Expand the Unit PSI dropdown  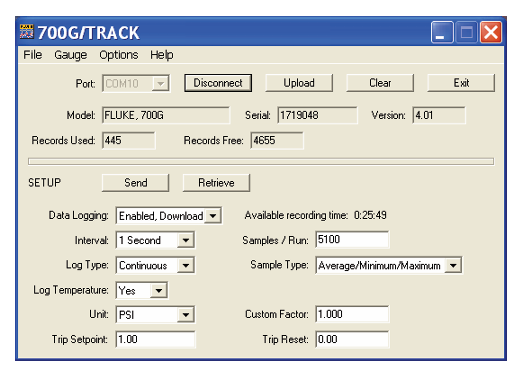click(x=186, y=315)
